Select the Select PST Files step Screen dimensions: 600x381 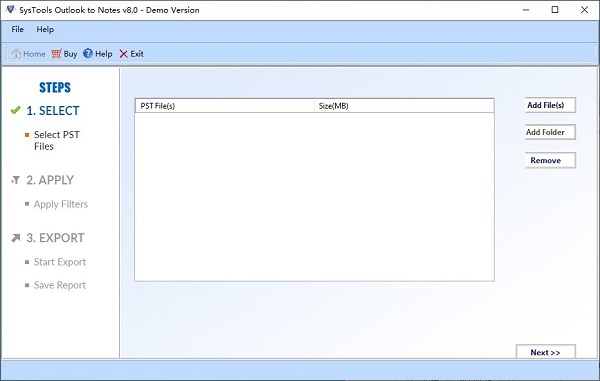coord(57,140)
